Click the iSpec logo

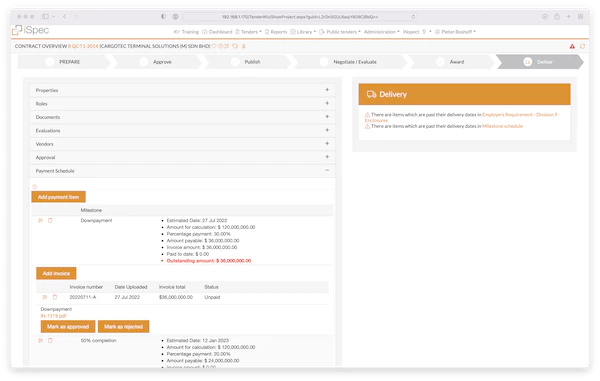(31, 30)
